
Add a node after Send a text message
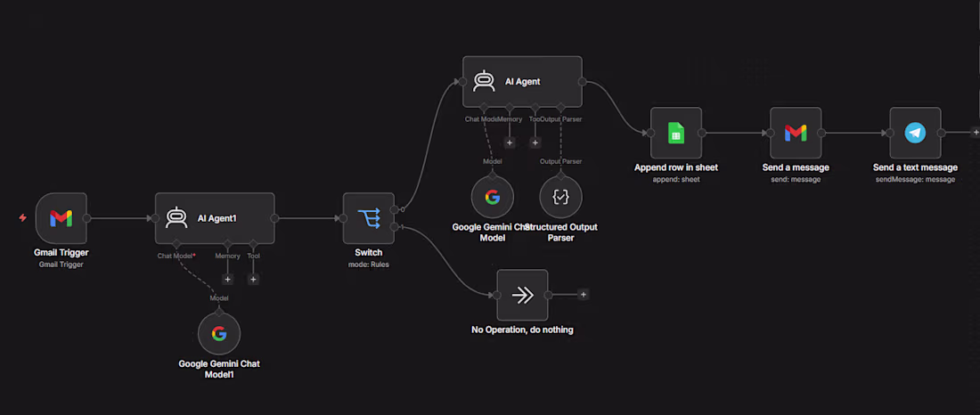click(x=975, y=133)
